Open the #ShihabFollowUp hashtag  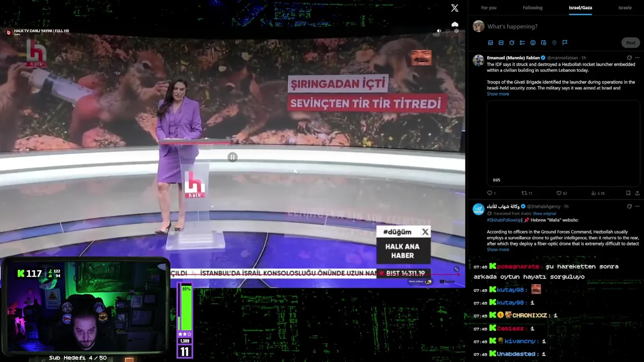click(504, 220)
